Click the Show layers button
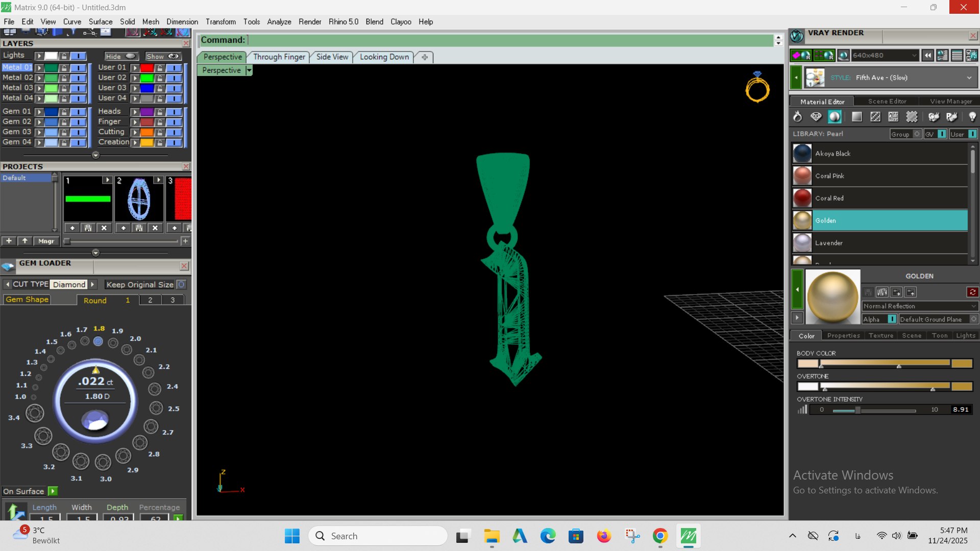This screenshot has height=551, width=980. (163, 56)
